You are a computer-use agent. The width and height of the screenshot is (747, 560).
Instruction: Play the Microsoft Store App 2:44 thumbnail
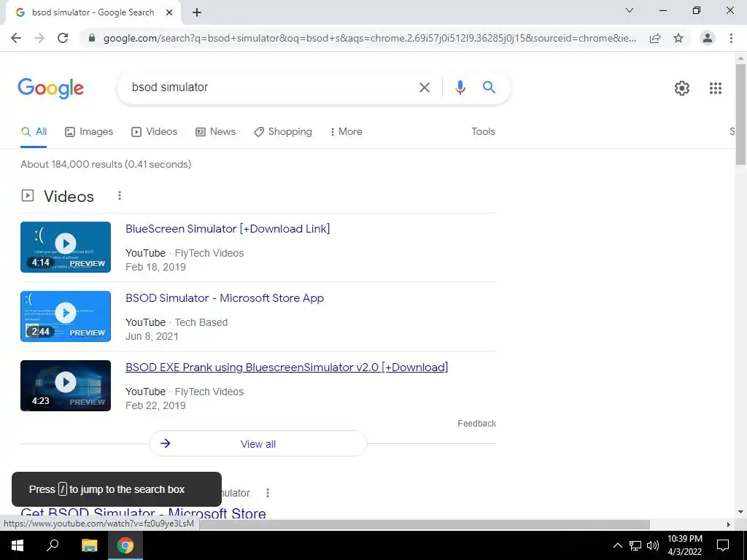[x=66, y=316]
